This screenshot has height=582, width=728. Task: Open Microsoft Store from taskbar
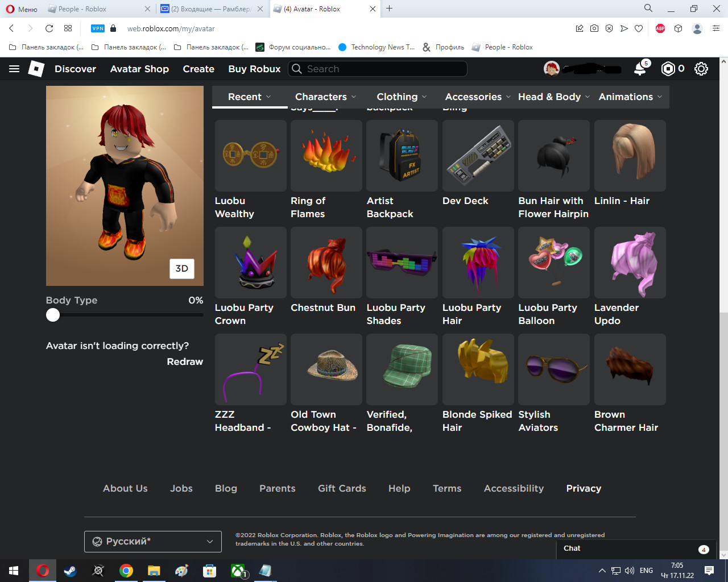(210, 571)
